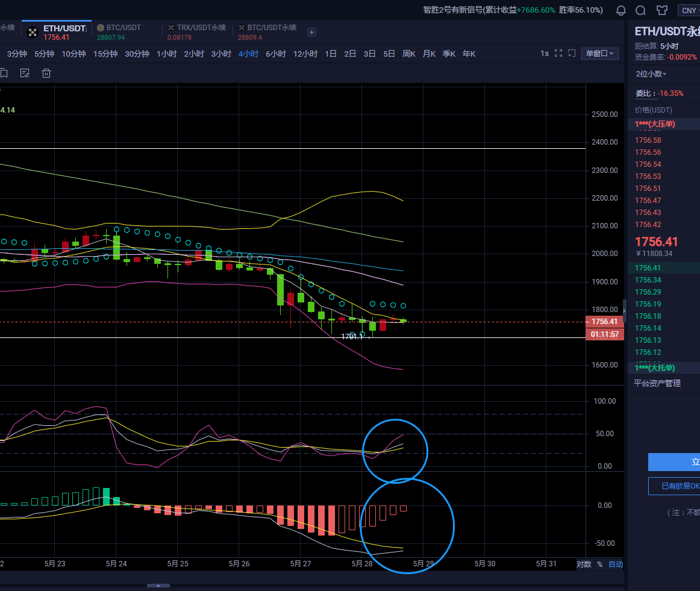
Task: Click the edit note pencil icon
Action: point(25,73)
